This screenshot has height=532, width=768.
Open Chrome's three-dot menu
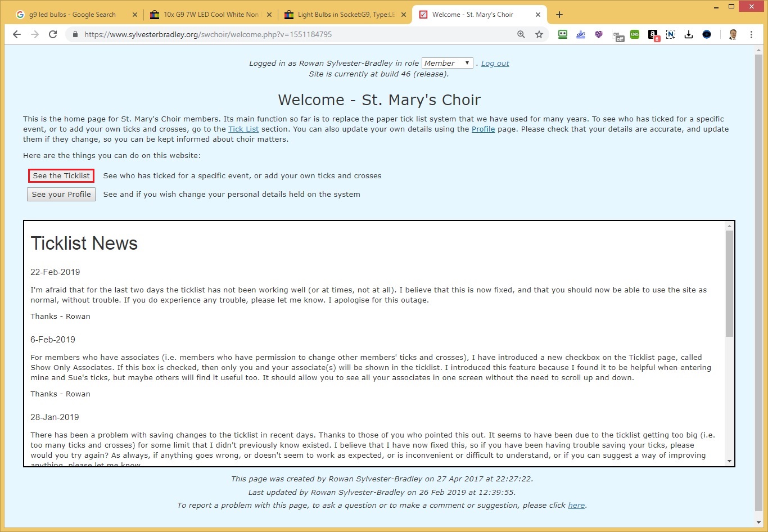point(752,34)
